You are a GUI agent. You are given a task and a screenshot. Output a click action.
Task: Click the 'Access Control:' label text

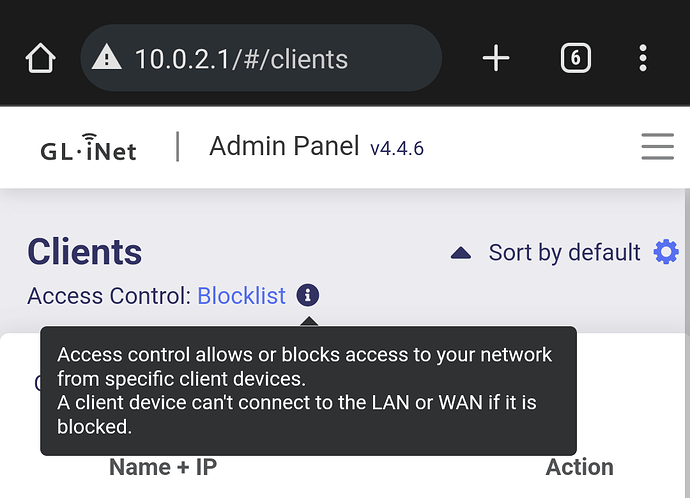point(110,296)
